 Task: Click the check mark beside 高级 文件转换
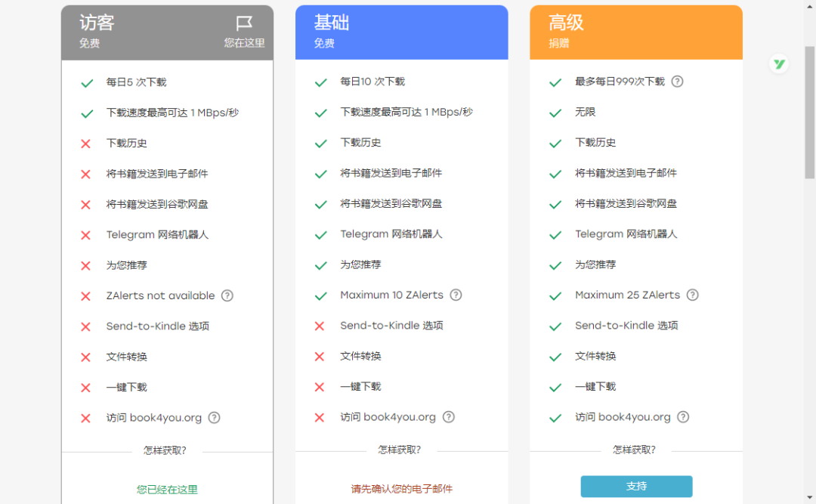(555, 357)
